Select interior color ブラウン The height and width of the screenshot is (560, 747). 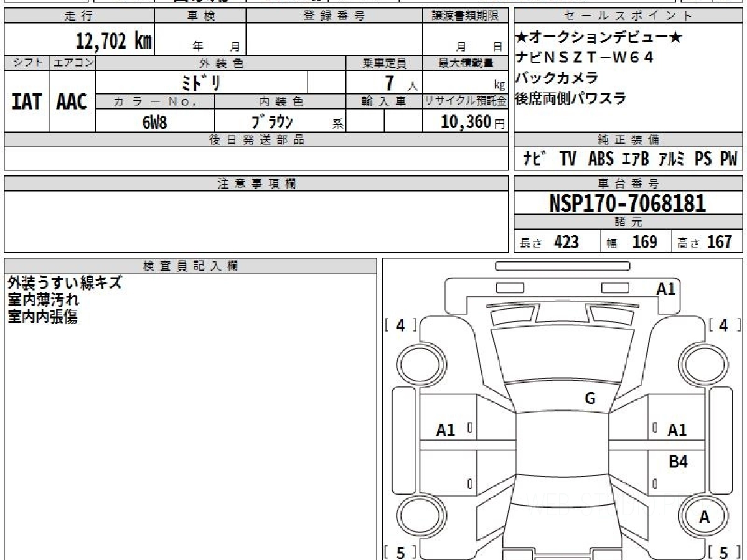273,121
